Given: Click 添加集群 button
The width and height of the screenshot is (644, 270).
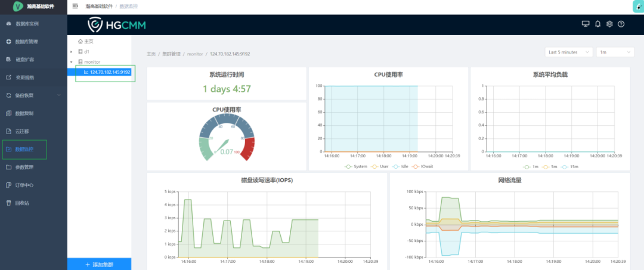Looking at the screenshot, I should [x=99, y=264].
